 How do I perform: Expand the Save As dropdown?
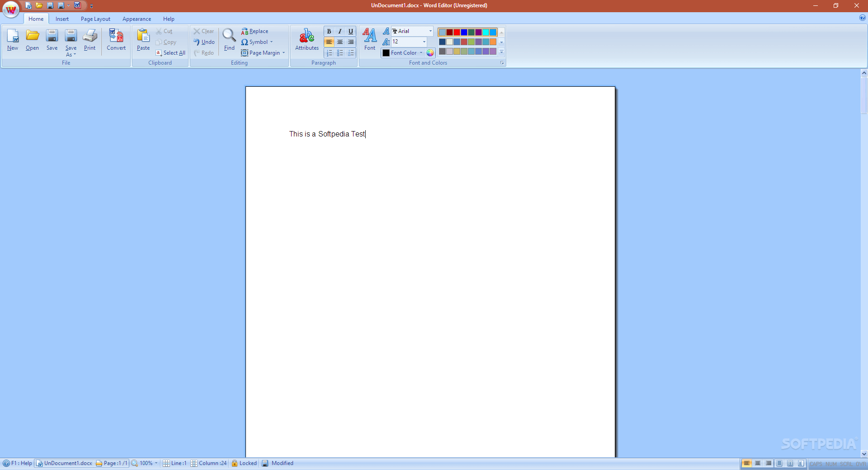(x=71, y=51)
